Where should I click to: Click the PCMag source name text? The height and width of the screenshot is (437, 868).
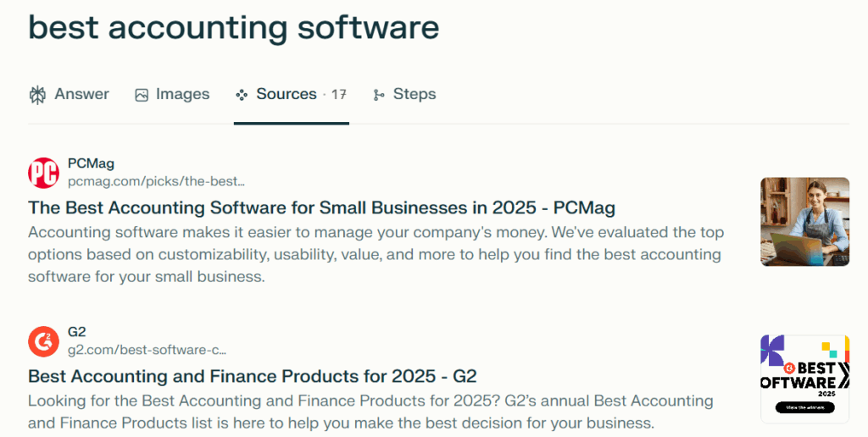[x=91, y=163]
